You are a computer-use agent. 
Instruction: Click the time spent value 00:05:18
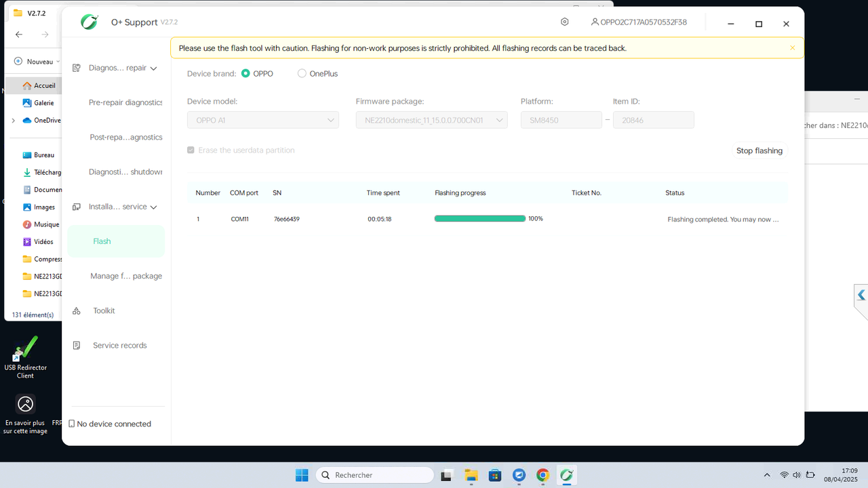tap(380, 220)
